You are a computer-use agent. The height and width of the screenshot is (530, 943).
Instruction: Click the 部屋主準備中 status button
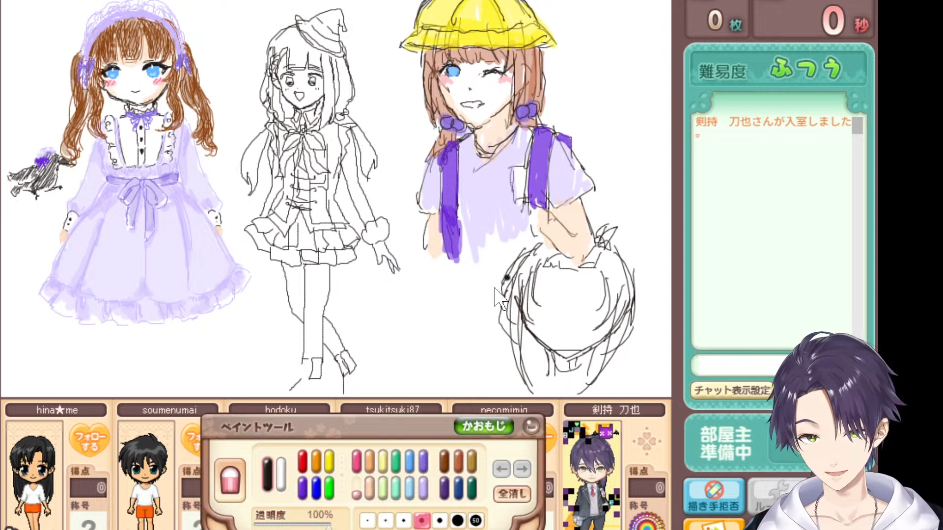coord(726,443)
